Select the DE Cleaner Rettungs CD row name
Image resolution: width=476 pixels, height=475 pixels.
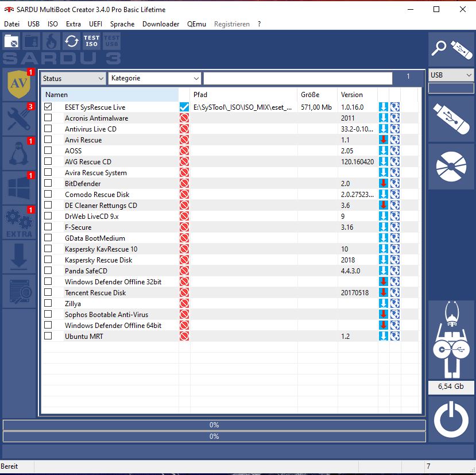[101, 205]
